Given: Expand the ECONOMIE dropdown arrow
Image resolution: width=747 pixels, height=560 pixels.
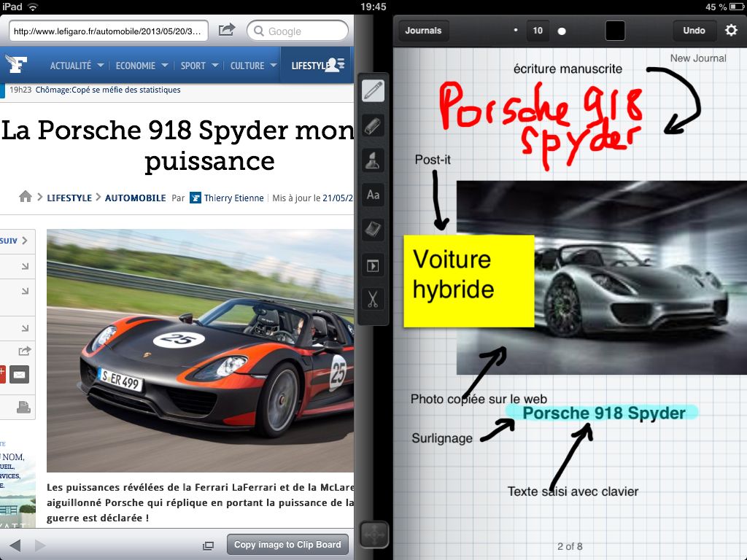Looking at the screenshot, I should (165, 65).
